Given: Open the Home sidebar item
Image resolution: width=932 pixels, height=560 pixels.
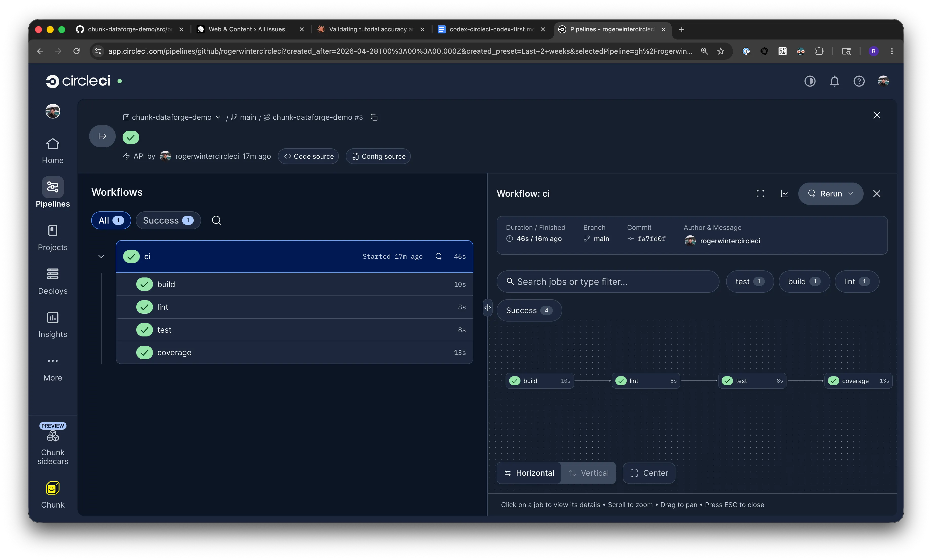Looking at the screenshot, I should click(x=52, y=151).
